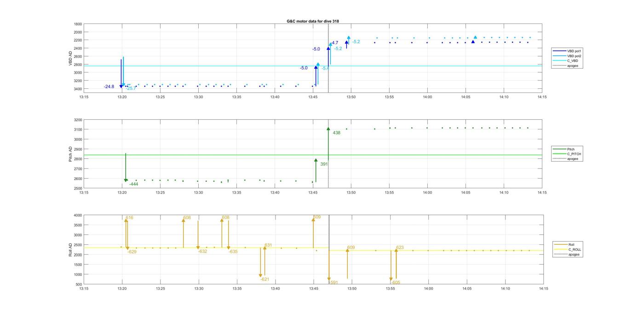Click the green down arrow labeled -444
Image resolution: width=644 pixels, height=319 pixels.
(x=126, y=168)
